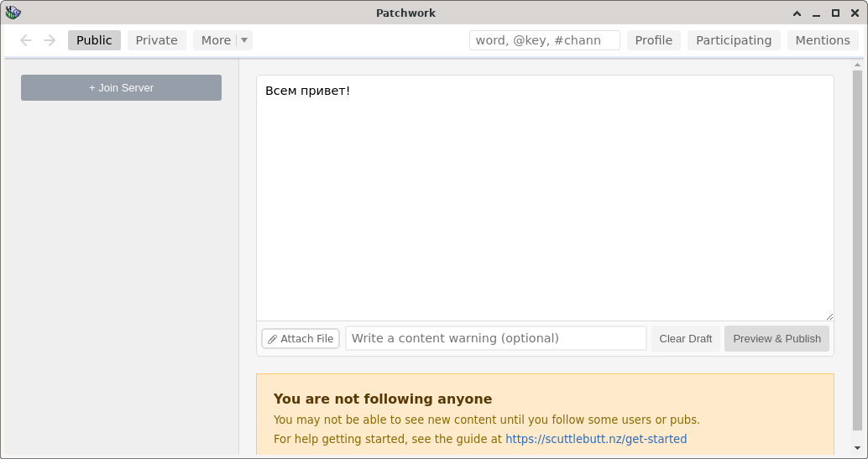Open the Private messages tab
Image resolution: width=868 pixels, height=459 pixels.
tap(157, 40)
